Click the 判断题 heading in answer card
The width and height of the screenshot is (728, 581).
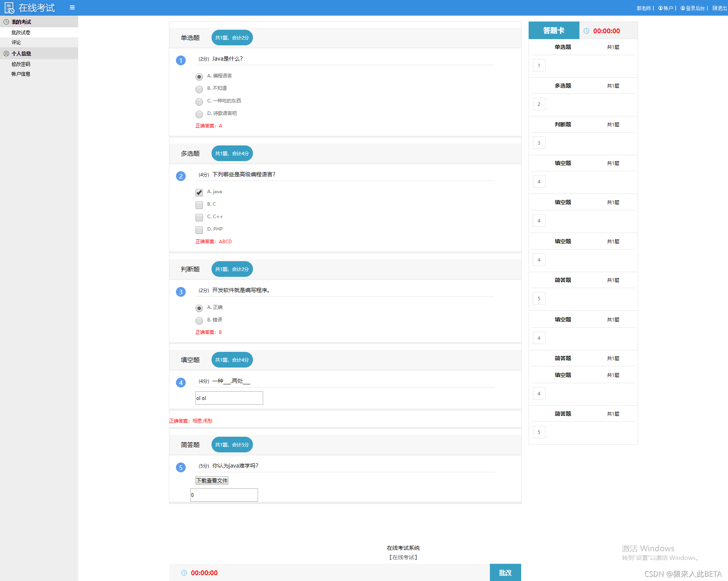563,124
